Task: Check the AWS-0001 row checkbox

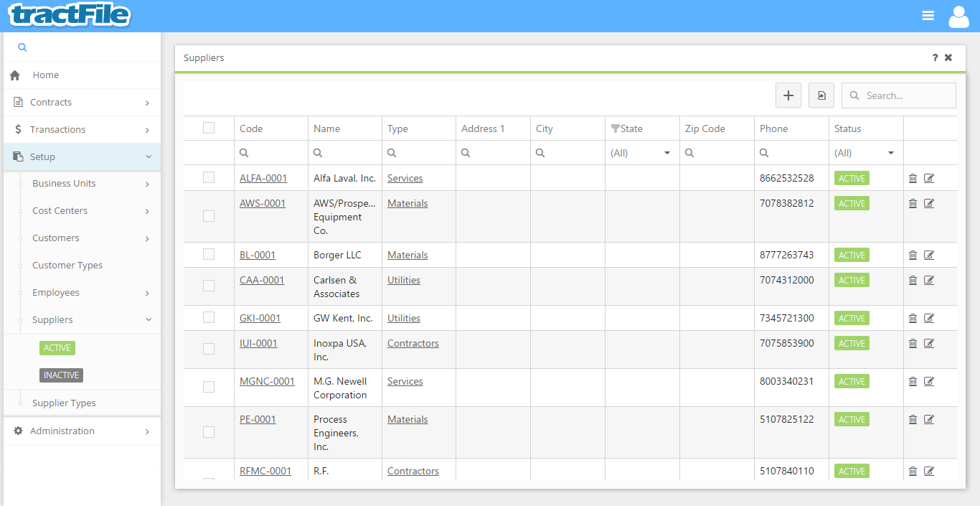Action: [209, 216]
